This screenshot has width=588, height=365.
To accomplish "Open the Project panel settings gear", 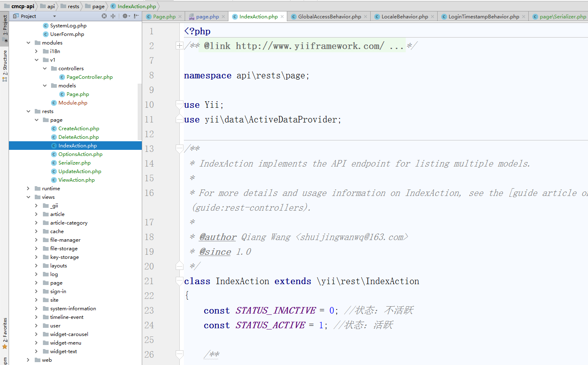I will (125, 16).
